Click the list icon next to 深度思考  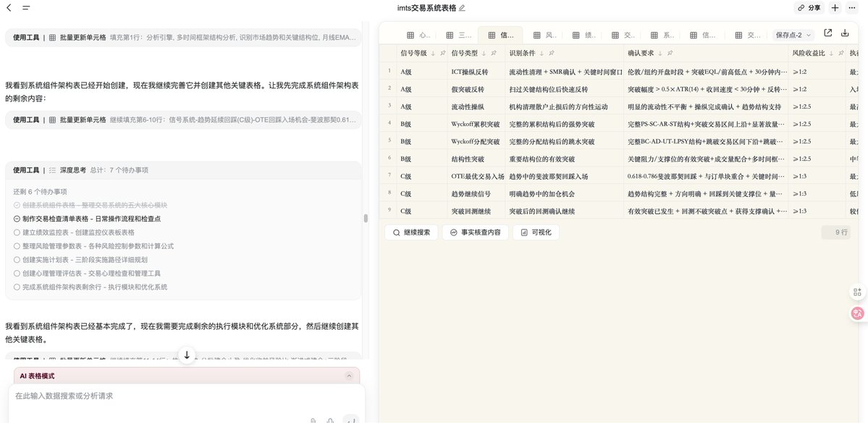point(53,170)
